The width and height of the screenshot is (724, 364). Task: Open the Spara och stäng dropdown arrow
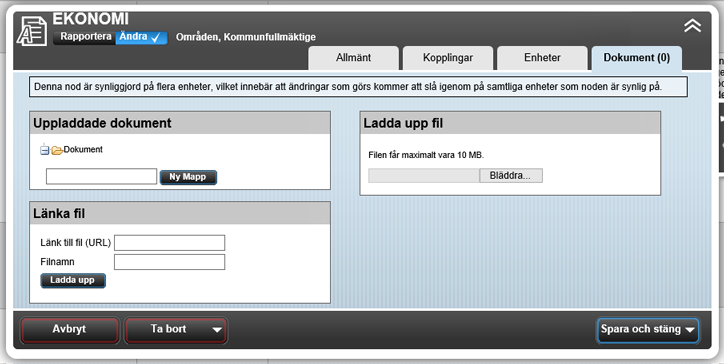690,330
